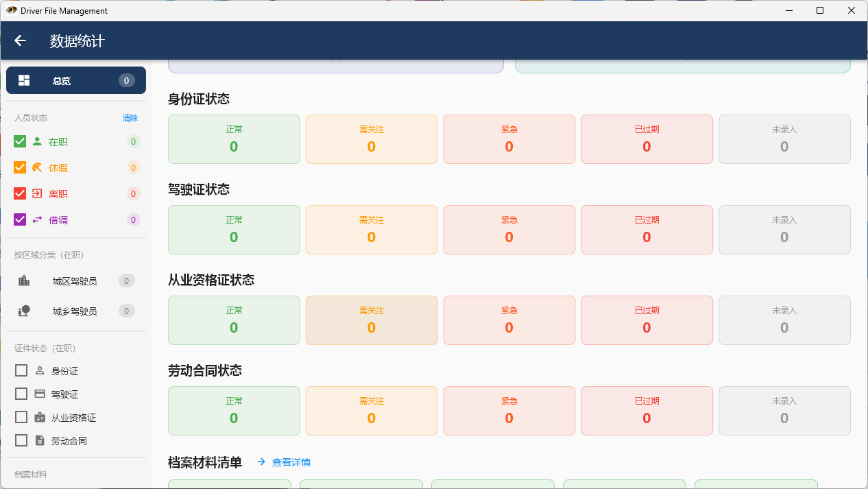Select 城乡驾驶员 sidebar item

click(x=75, y=311)
